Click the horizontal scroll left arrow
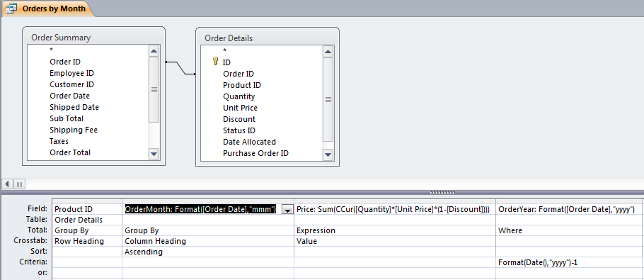The width and height of the screenshot is (644, 280). pyautogui.click(x=8, y=184)
